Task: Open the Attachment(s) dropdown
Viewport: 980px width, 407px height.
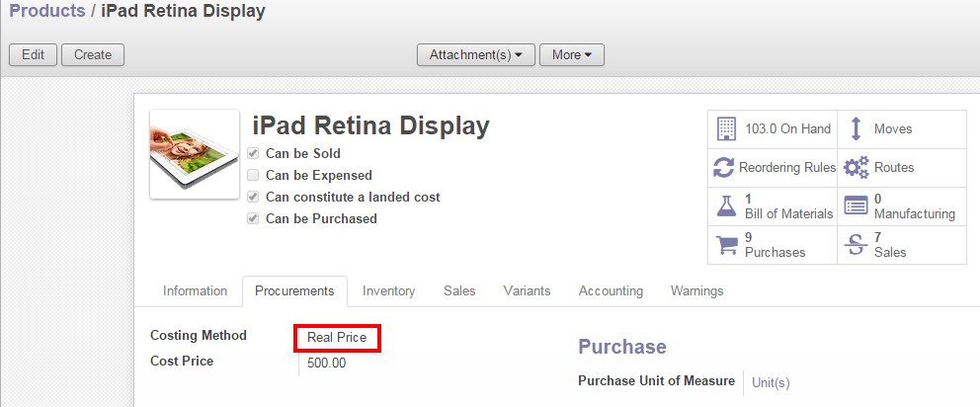Action: (x=475, y=55)
